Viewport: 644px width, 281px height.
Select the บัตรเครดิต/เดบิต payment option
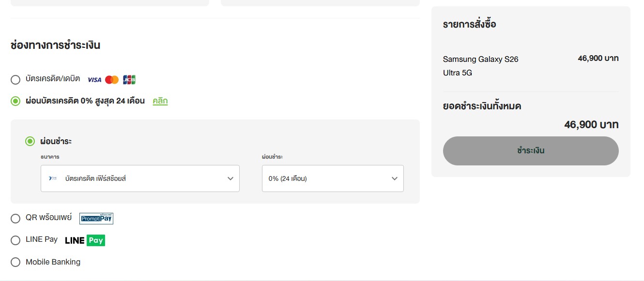click(x=15, y=80)
